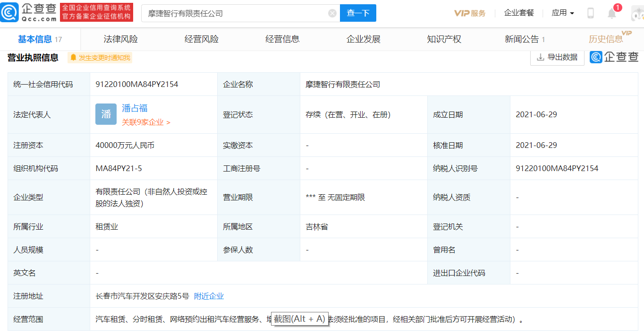The width and height of the screenshot is (644, 336).
Task: Switch to the 新闻公告 tab
Action: [x=525, y=39]
